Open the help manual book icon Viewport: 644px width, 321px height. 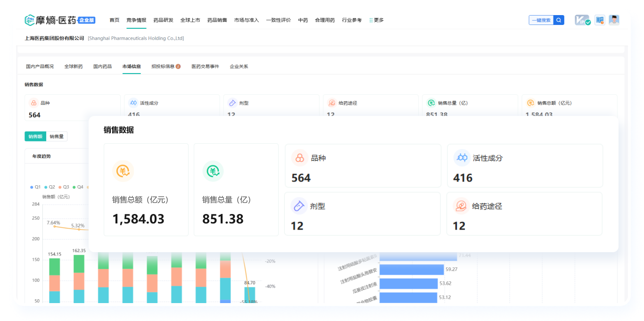(x=600, y=20)
